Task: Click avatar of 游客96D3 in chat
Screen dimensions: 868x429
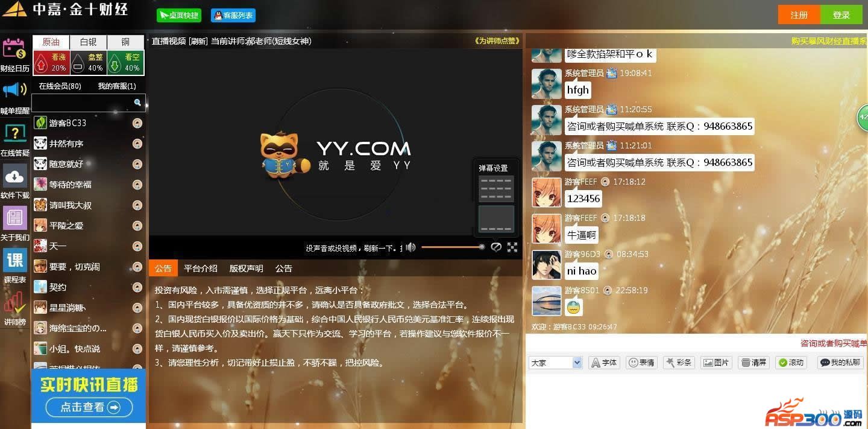Action: click(547, 265)
